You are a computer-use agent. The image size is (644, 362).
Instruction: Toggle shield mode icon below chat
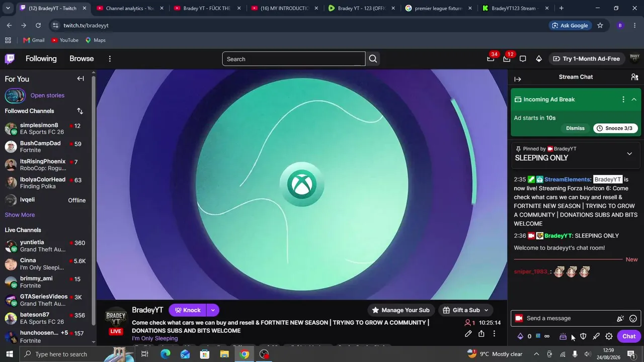(583, 336)
